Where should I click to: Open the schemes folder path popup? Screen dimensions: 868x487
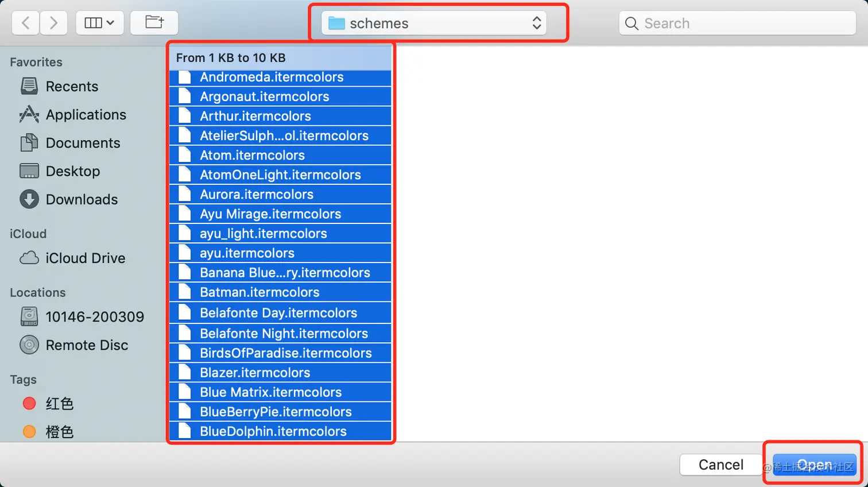pyautogui.click(x=433, y=23)
